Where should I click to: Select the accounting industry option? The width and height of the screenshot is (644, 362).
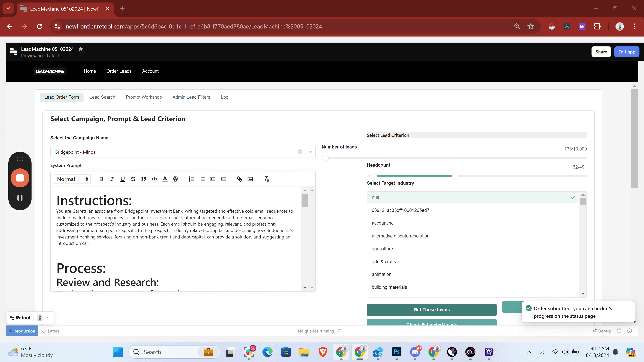[473, 223]
